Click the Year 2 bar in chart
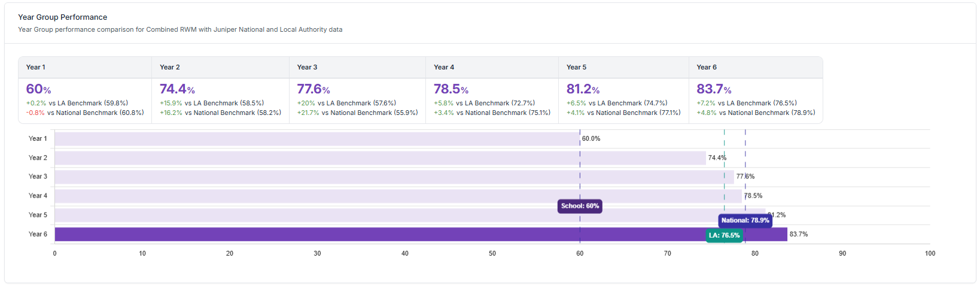Image resolution: width=980 pixels, height=288 pixels. 380,158
